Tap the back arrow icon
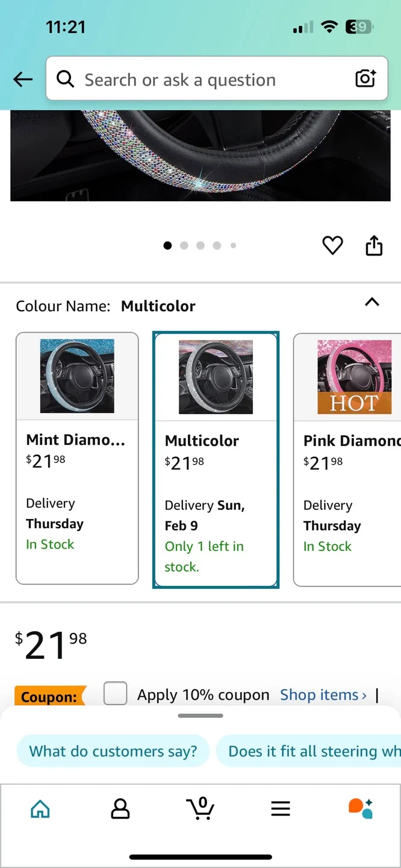 pos(23,79)
